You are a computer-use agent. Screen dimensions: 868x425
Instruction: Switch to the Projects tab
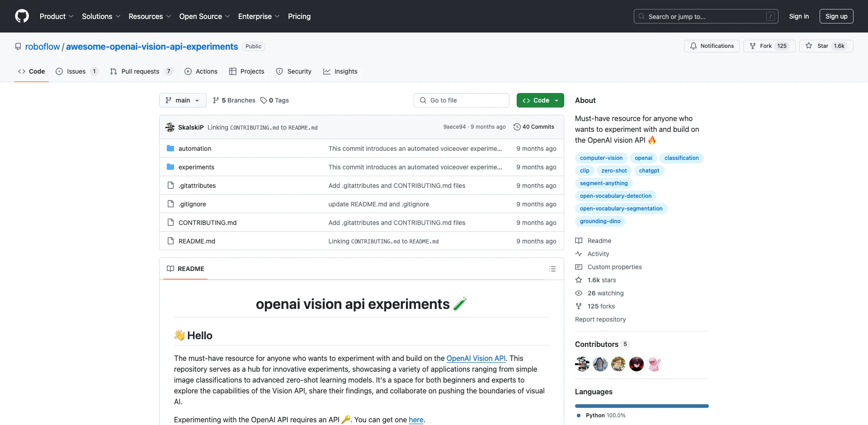(x=247, y=71)
